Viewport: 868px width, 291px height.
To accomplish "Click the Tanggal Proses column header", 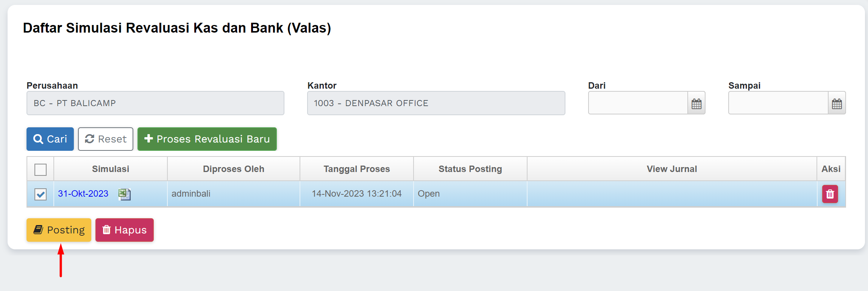I will click(x=356, y=169).
